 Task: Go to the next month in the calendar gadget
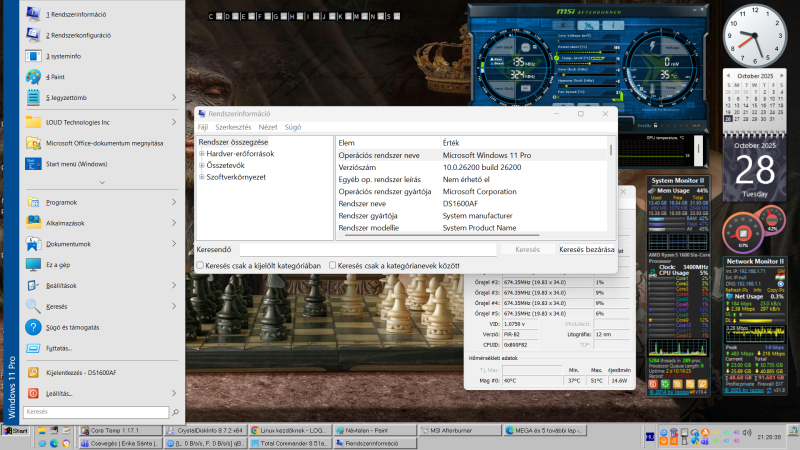(x=781, y=76)
